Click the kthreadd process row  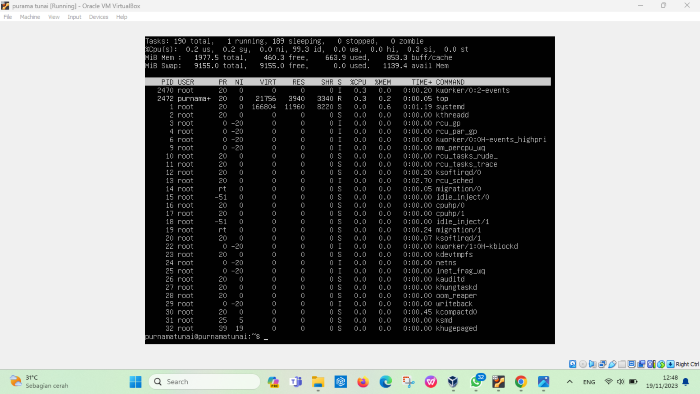(x=348, y=115)
